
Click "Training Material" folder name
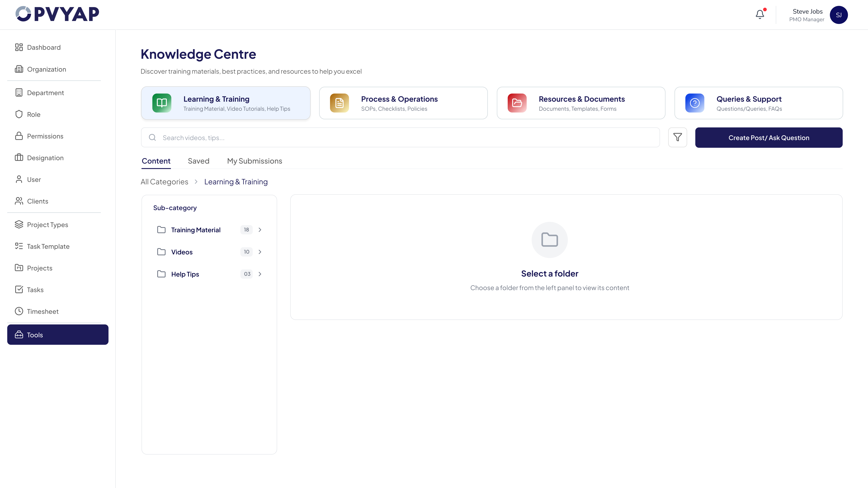[196, 230]
